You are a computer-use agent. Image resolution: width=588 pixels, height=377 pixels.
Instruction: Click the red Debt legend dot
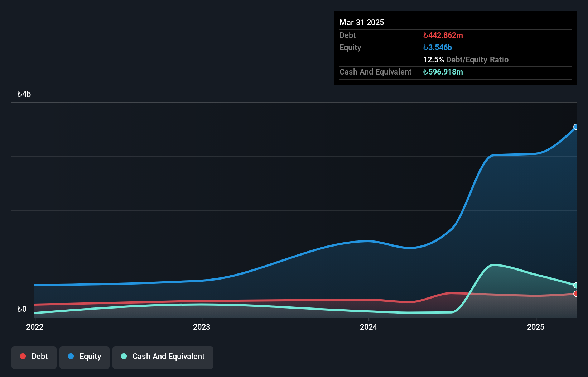(23, 356)
